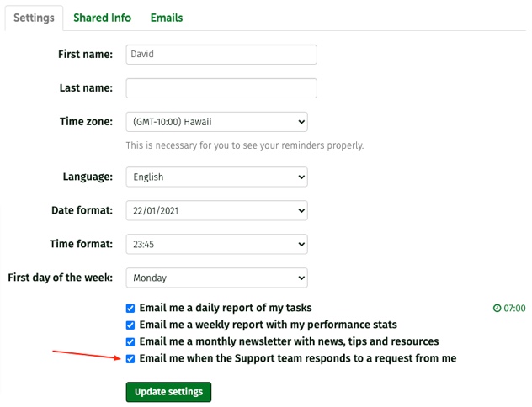Click the Date format chevron arrow
532x407 pixels.
pyautogui.click(x=301, y=210)
